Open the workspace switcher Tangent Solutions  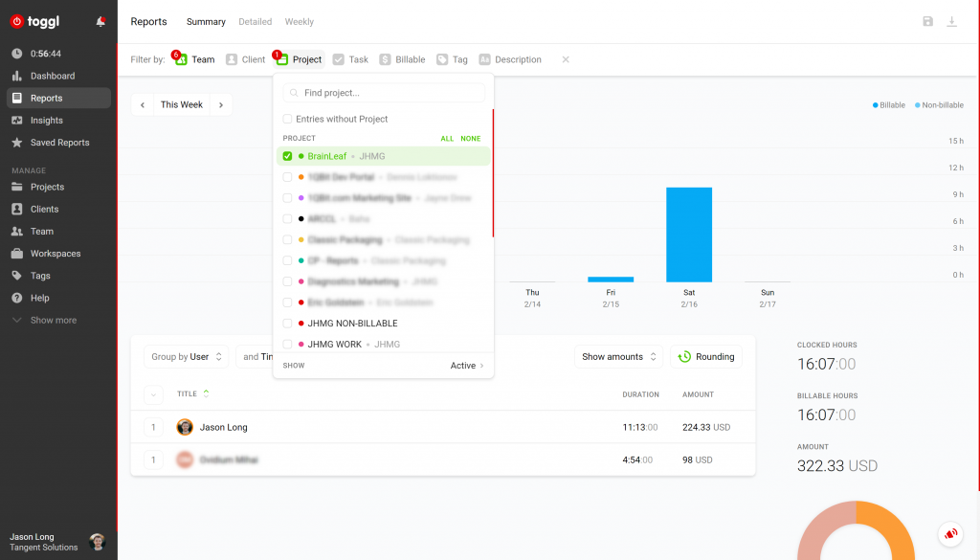point(44,548)
